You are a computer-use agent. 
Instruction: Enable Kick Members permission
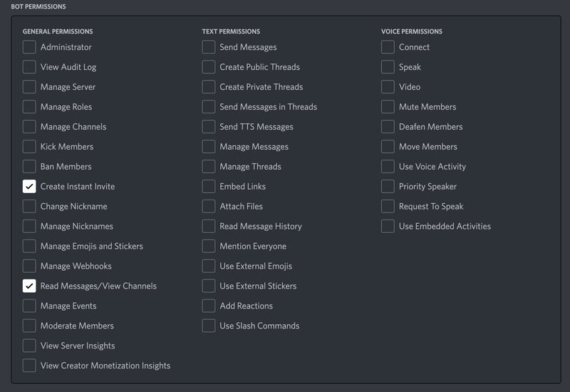point(29,147)
